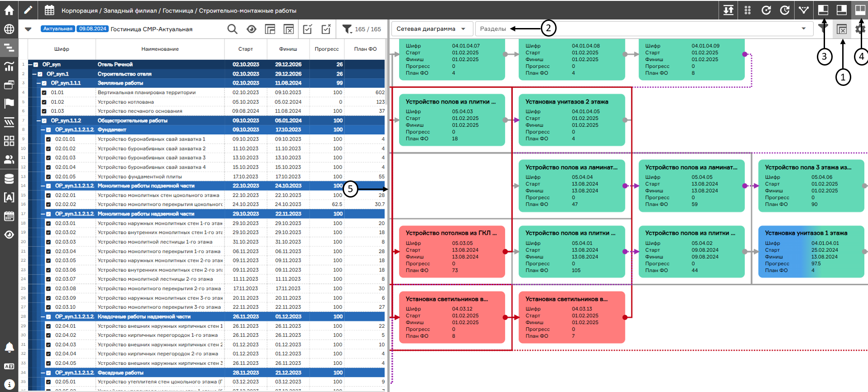Click the Прогресс column header
The image size is (868, 392).
(327, 49)
